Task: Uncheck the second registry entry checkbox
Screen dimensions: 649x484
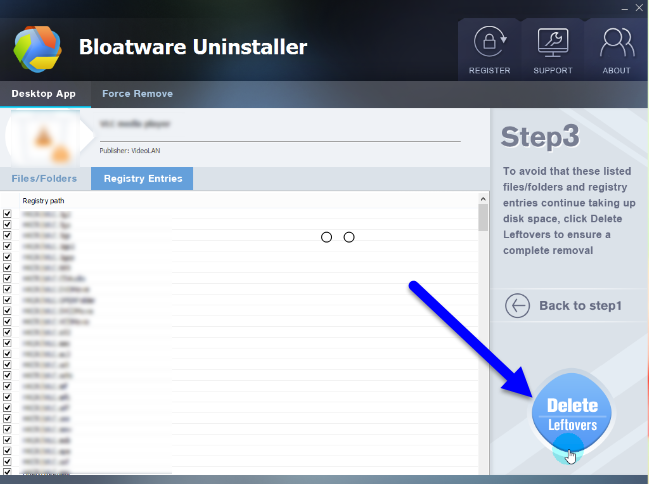Action: (x=7, y=224)
